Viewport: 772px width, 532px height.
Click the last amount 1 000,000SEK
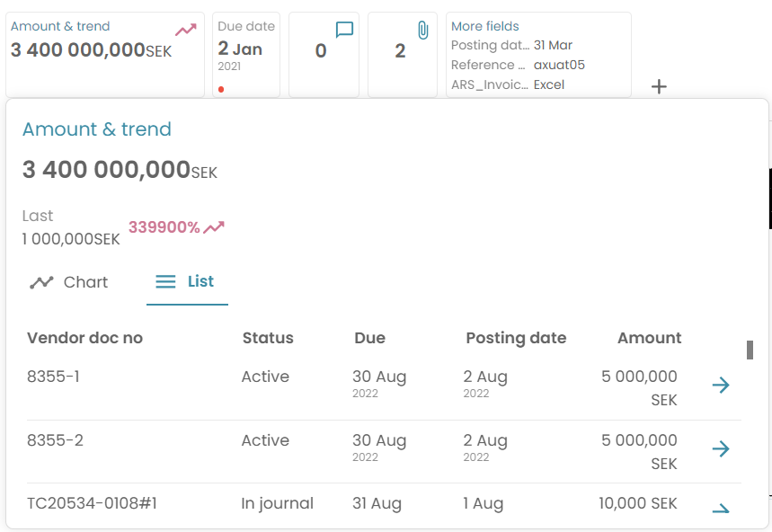coord(71,239)
